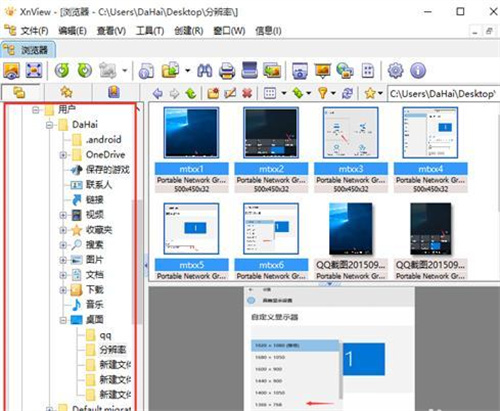500x411 pixels.
Task: Rename selected file with pencil icon
Action: (230, 93)
